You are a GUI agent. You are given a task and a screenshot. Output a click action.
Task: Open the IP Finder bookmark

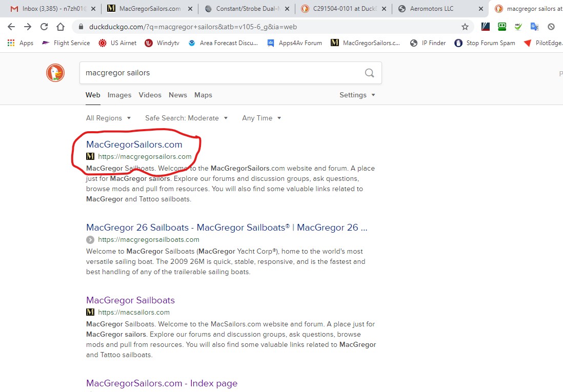pyautogui.click(x=428, y=43)
